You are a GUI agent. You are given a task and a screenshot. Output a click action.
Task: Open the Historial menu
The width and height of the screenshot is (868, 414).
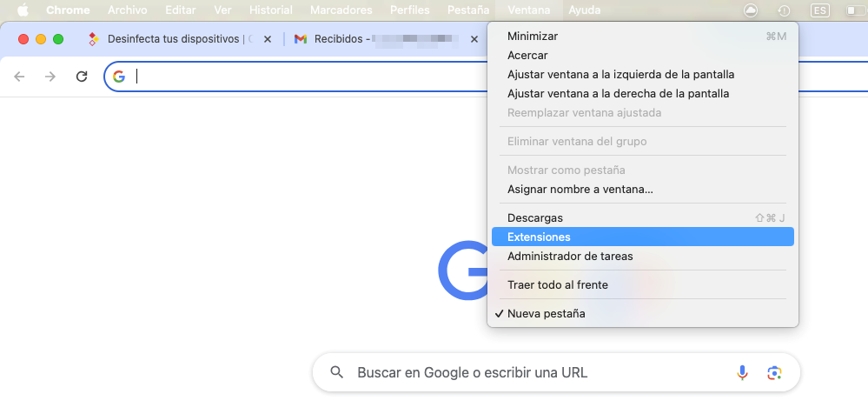tap(270, 10)
